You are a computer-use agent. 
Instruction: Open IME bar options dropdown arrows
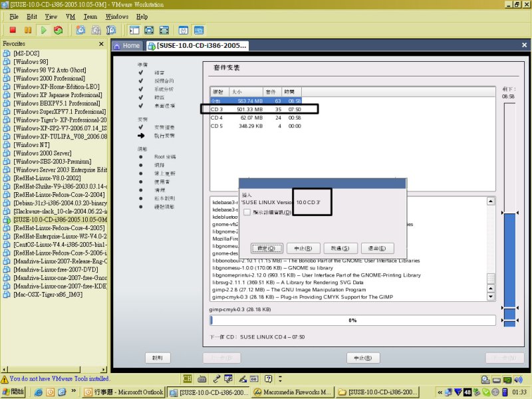point(280,378)
